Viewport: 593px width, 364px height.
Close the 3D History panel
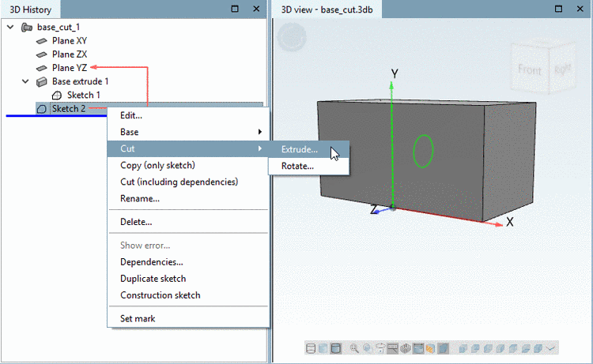pyautogui.click(x=256, y=9)
